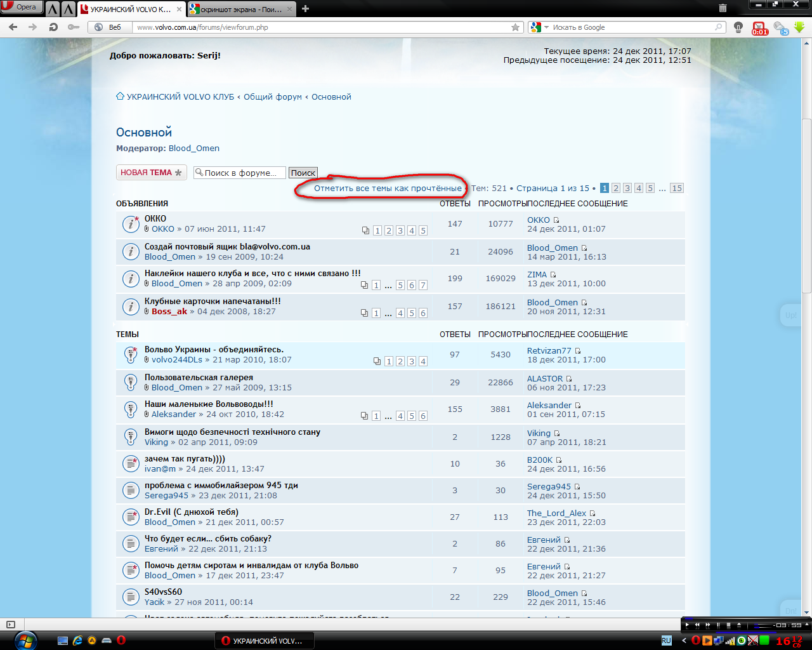Toggle the RU language indicator in taskbar
Image resolution: width=812 pixels, height=650 pixels.
[x=666, y=640]
